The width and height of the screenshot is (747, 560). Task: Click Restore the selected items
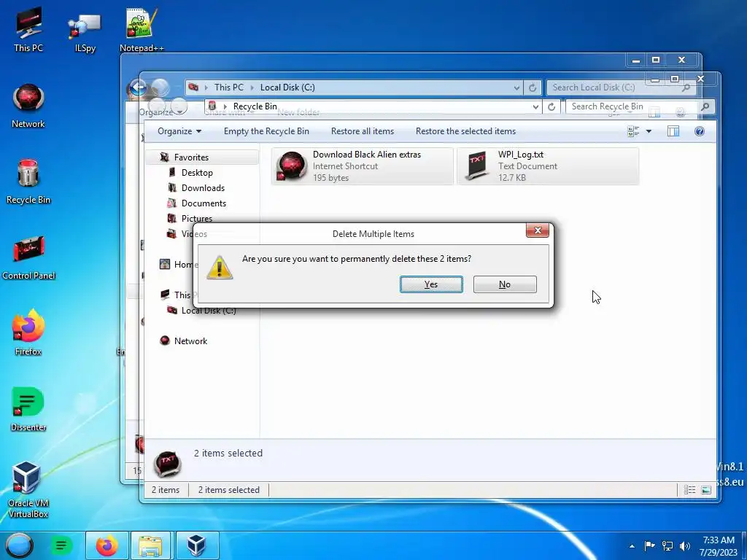click(x=465, y=131)
